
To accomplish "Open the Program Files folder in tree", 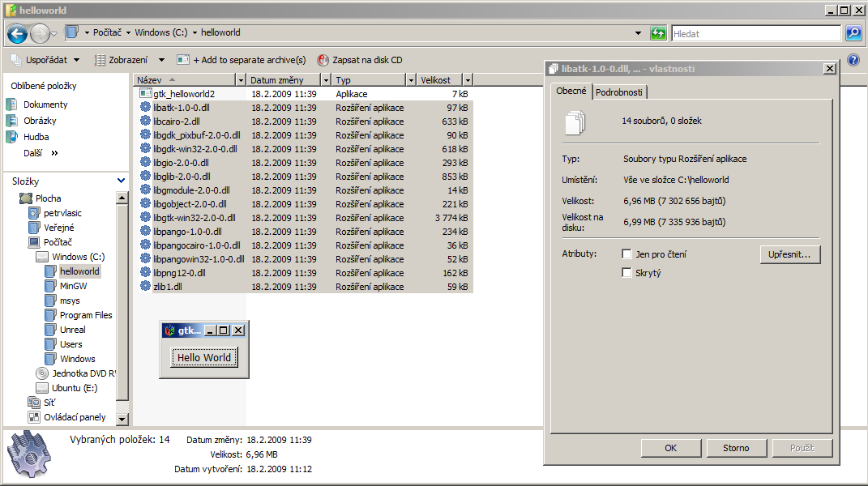I will point(86,315).
